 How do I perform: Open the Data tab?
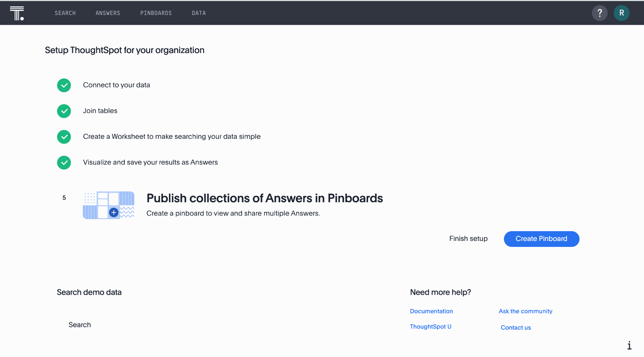[199, 13]
